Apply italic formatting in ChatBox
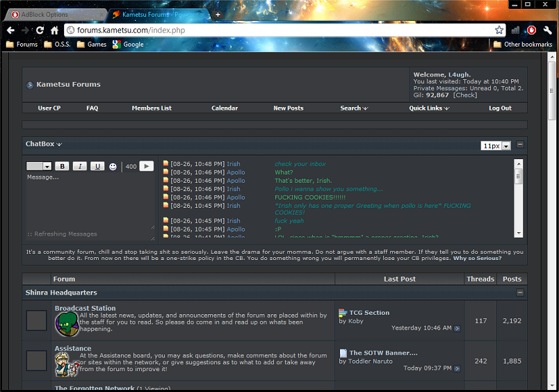Viewport: 559px width, 392px height. tap(80, 166)
